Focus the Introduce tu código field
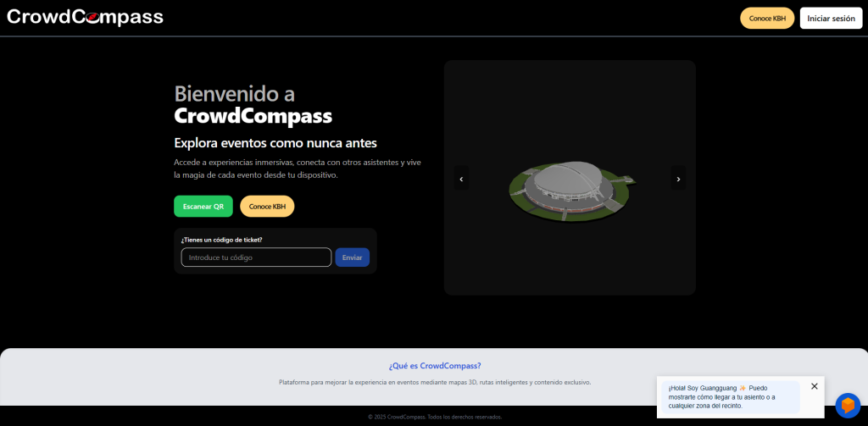868x426 pixels. point(255,257)
